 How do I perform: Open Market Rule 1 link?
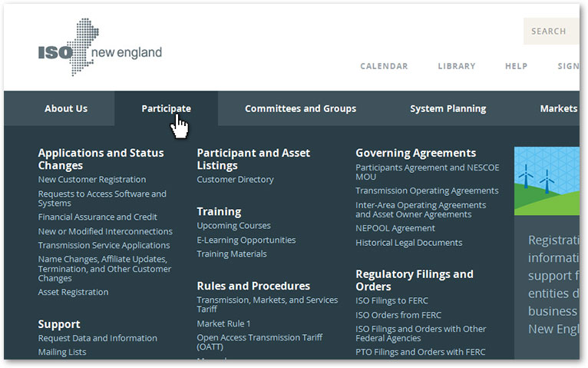223,323
